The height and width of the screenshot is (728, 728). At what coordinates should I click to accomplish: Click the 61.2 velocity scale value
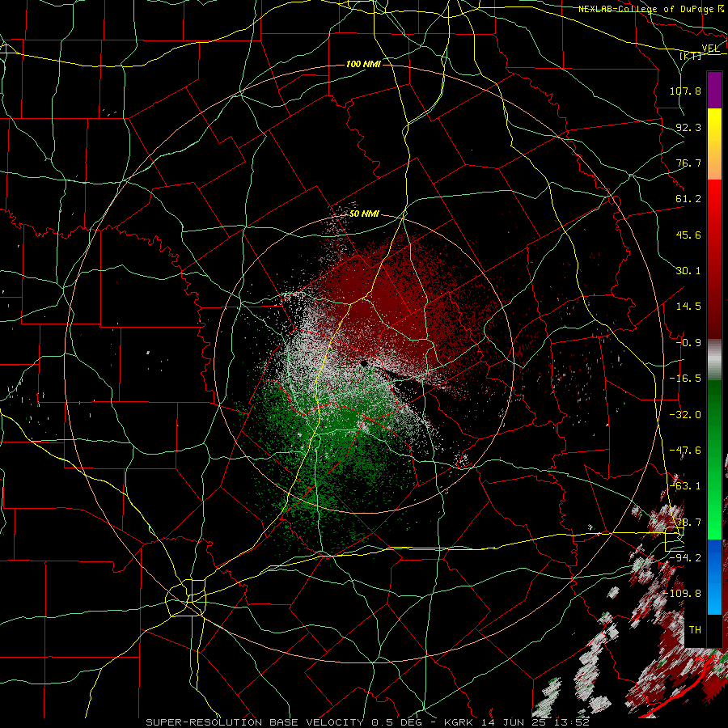click(688, 199)
